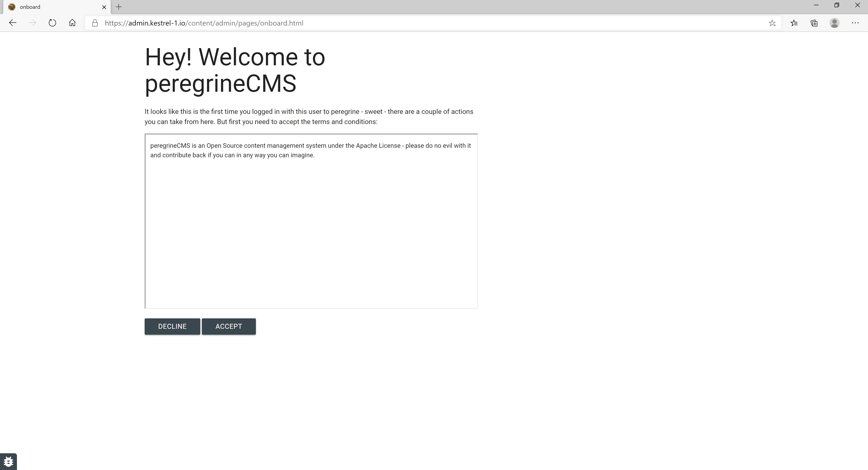The height and width of the screenshot is (470, 868).
Task: Open the Settings and more menu
Action: (855, 23)
